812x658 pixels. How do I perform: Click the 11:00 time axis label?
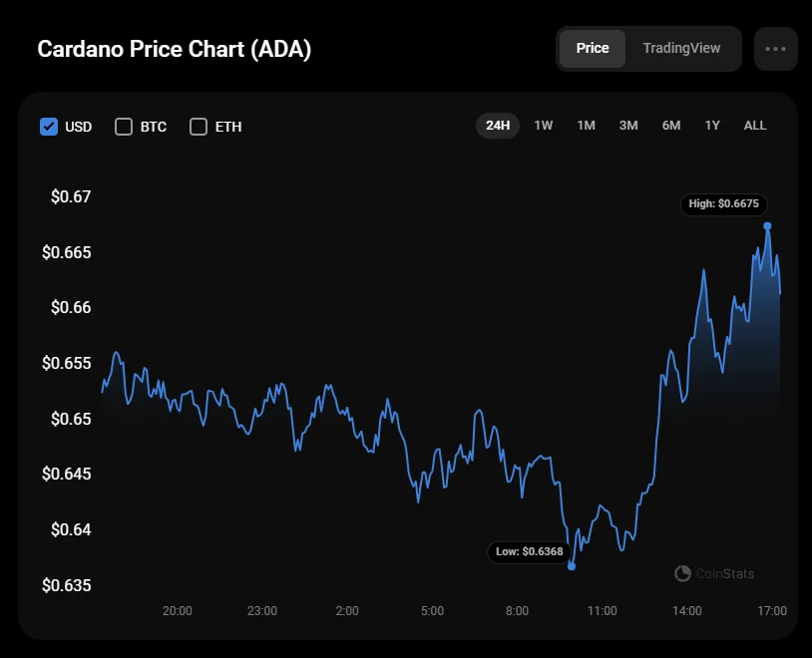tap(602, 610)
